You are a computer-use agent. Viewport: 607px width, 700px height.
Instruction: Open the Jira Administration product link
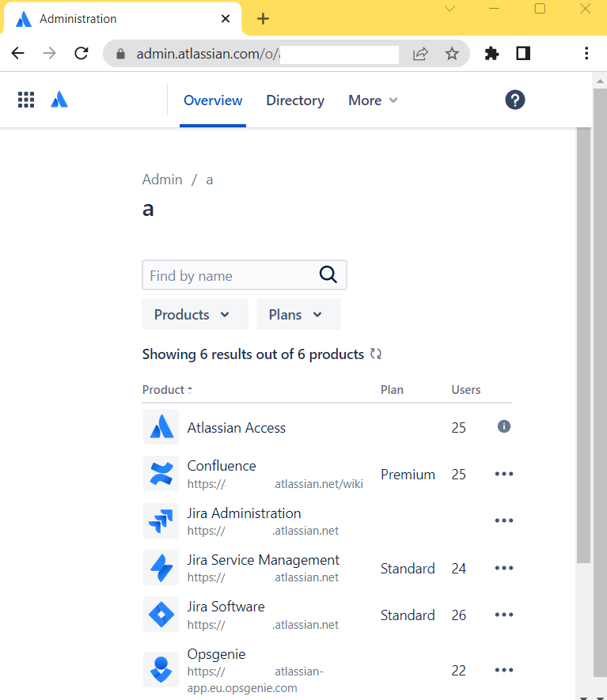point(244,513)
